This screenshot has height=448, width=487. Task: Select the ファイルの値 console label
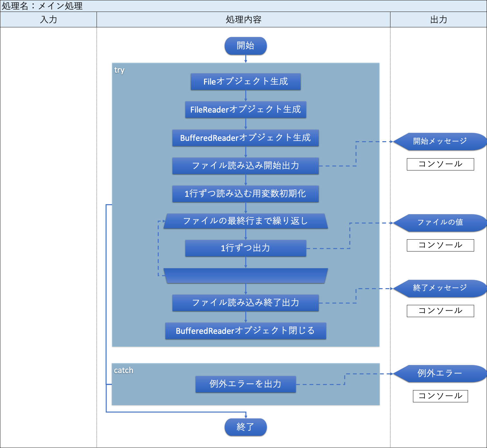pos(440,245)
